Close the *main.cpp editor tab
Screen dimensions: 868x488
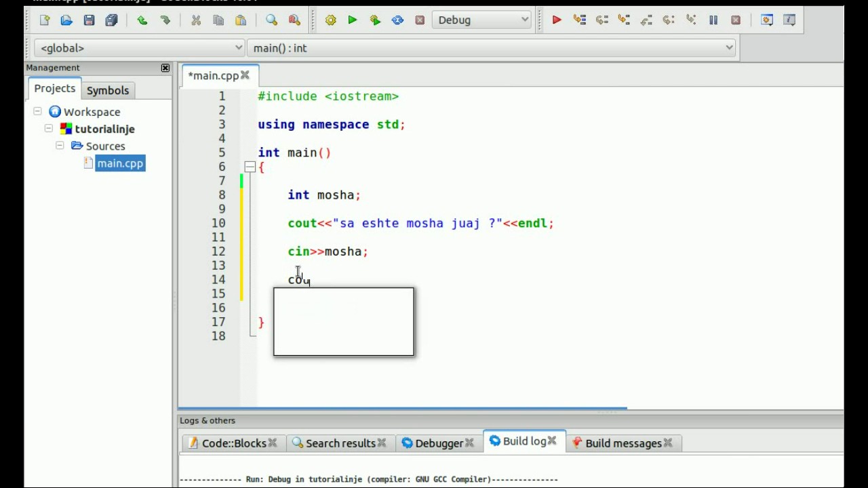245,75
